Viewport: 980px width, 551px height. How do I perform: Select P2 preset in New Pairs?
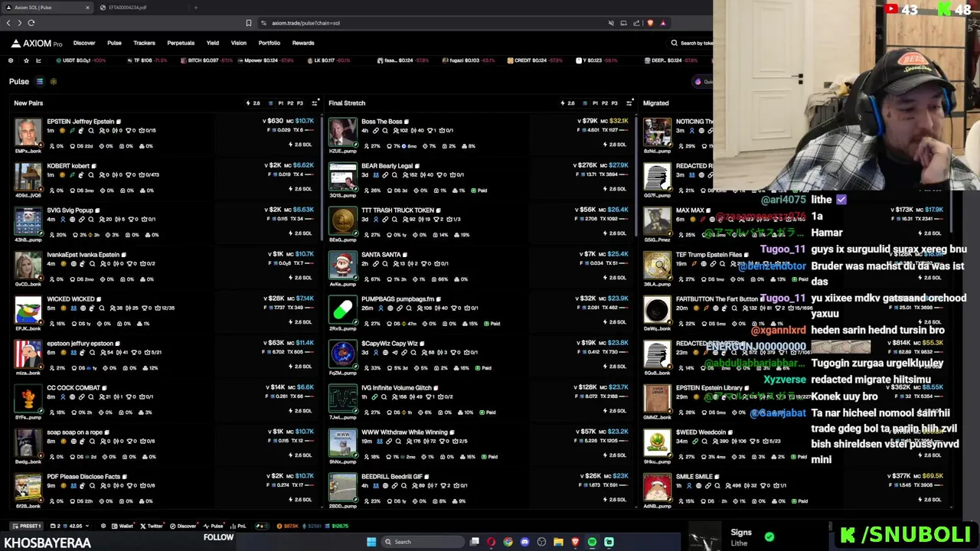(x=289, y=103)
